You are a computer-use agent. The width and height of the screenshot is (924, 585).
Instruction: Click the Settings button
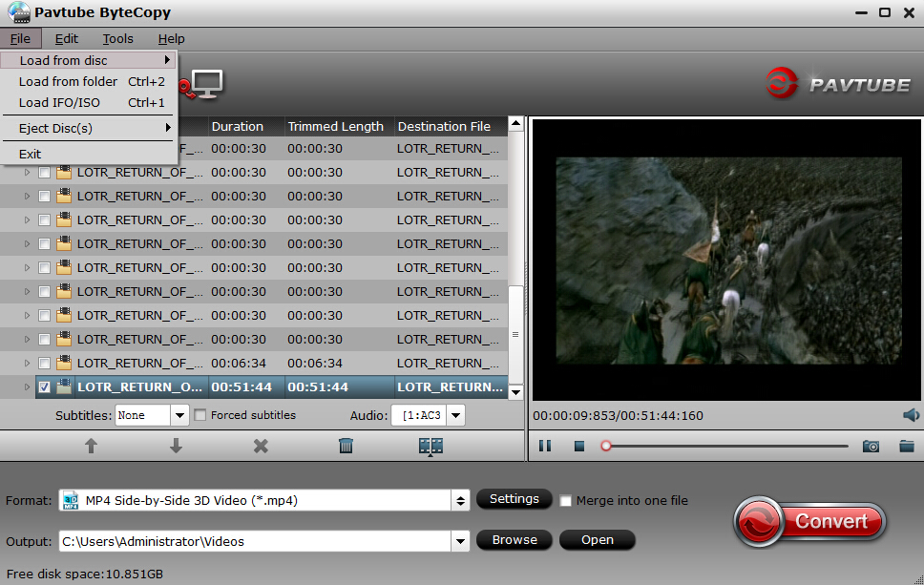coord(514,499)
